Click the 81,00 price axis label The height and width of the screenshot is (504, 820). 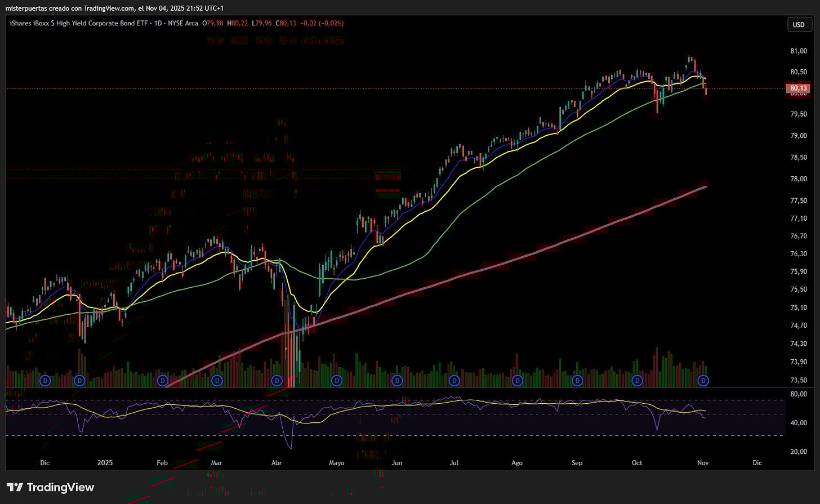[x=798, y=51]
